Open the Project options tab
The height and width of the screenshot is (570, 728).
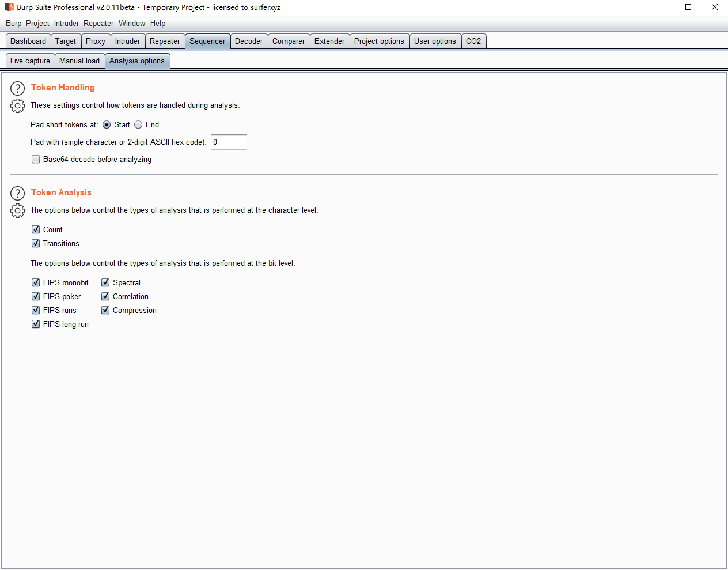coord(379,41)
